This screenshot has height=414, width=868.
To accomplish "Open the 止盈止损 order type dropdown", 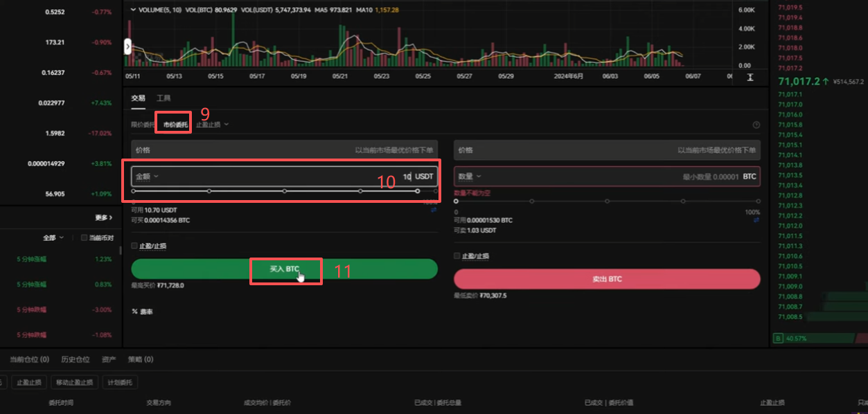I will [212, 125].
